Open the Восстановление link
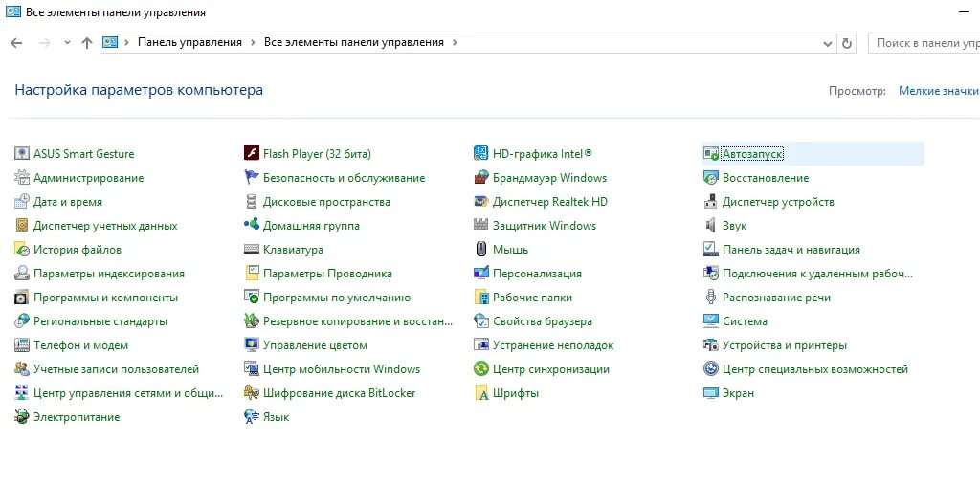The width and height of the screenshot is (980, 486). [x=765, y=177]
